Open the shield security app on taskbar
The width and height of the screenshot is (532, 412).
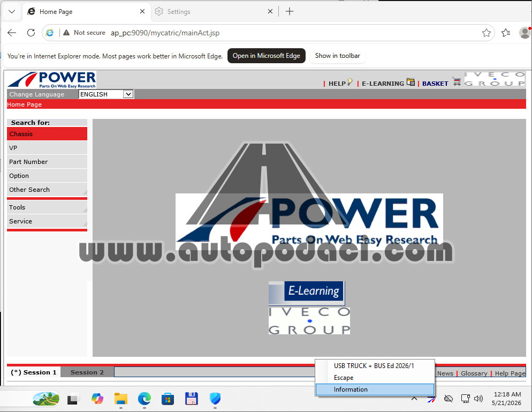pos(215,399)
